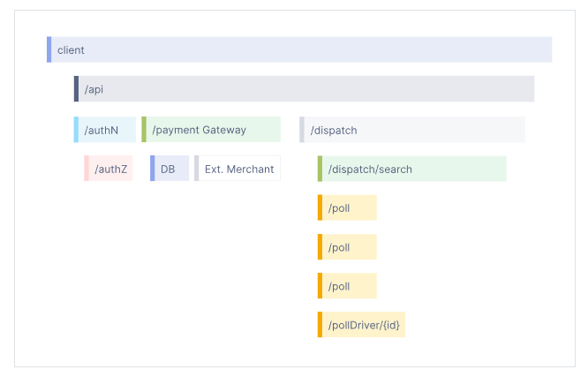Click the light blue marker on /authN
Screen dimensions: 588x377
point(76,130)
